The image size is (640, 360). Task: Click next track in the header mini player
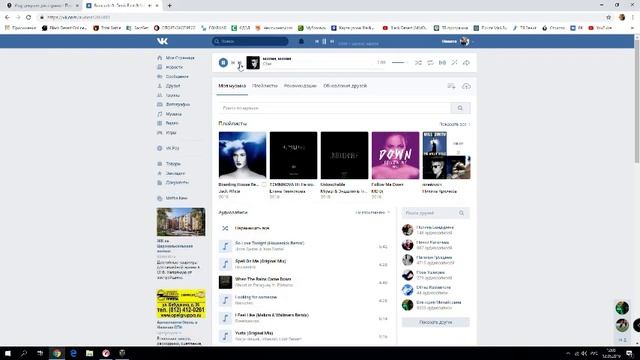point(332,41)
